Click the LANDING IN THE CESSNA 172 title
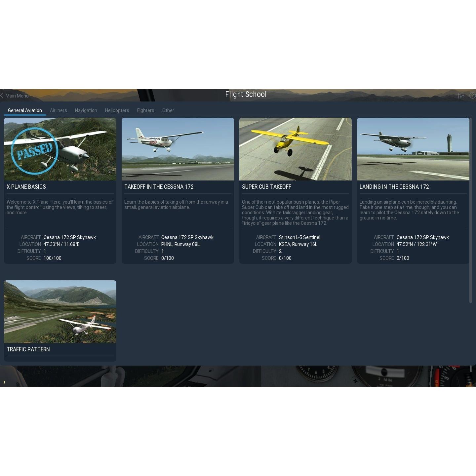Screen dimensions: 476x476 tap(394, 187)
